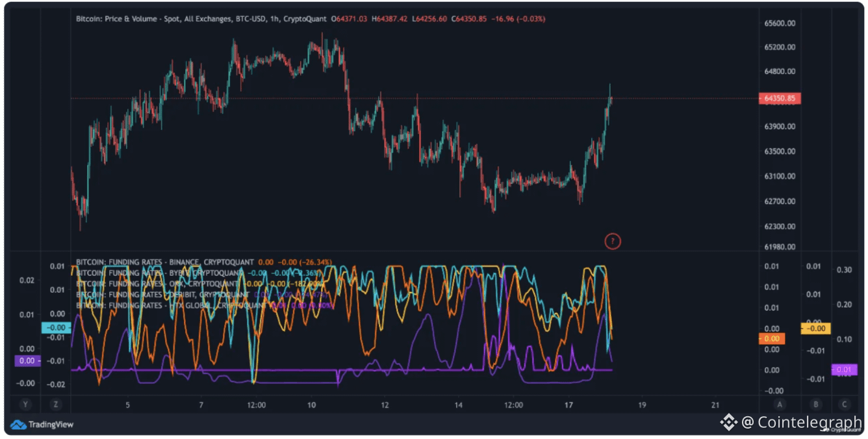Select the Y scale label button
Screen dimensions: 868x439
tap(26, 405)
